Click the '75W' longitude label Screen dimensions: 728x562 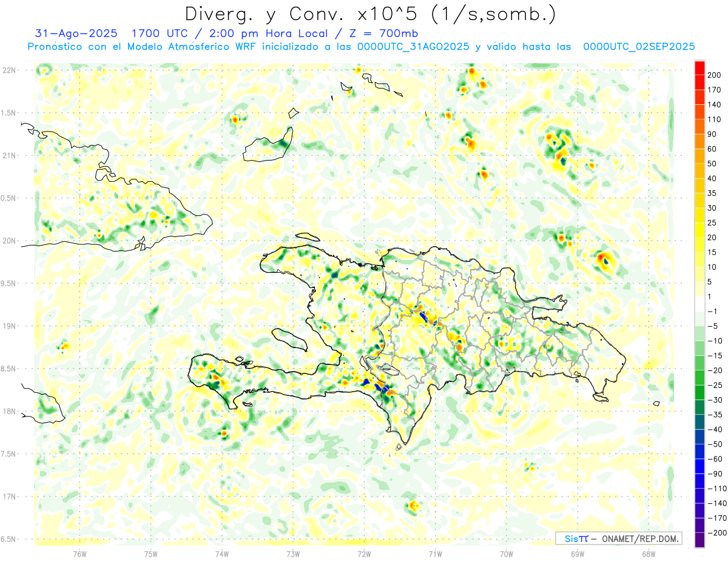tap(150, 554)
